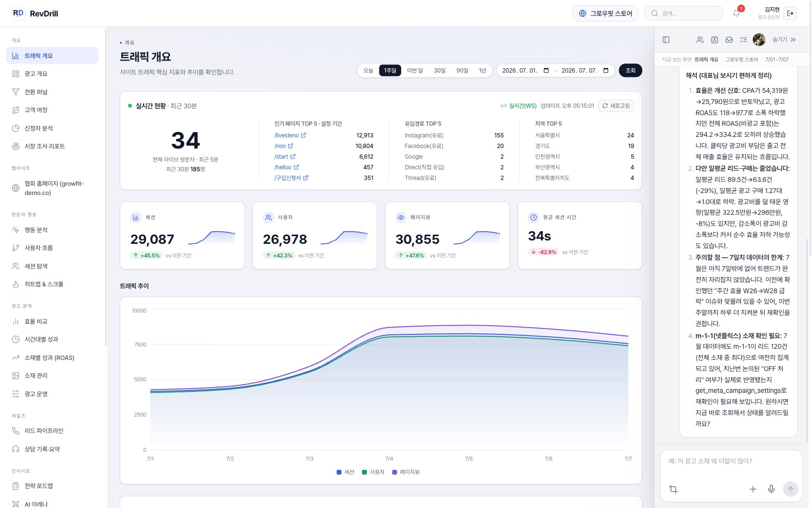The image size is (812, 508).
Task: Select the 협회 홈페이지 (growfit-demo.co) website
Action: coord(52,188)
